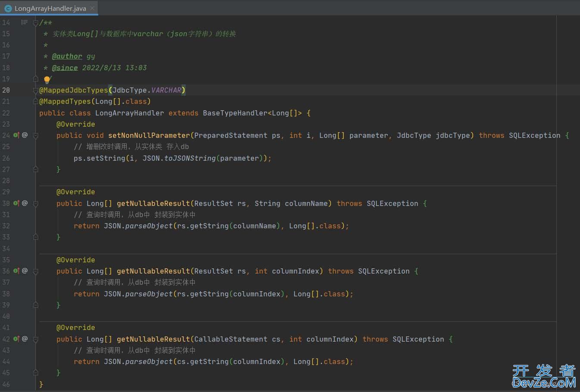This screenshot has height=392, width=580.
Task: Collapse the fold end marker on line 27
Action: tap(36, 169)
